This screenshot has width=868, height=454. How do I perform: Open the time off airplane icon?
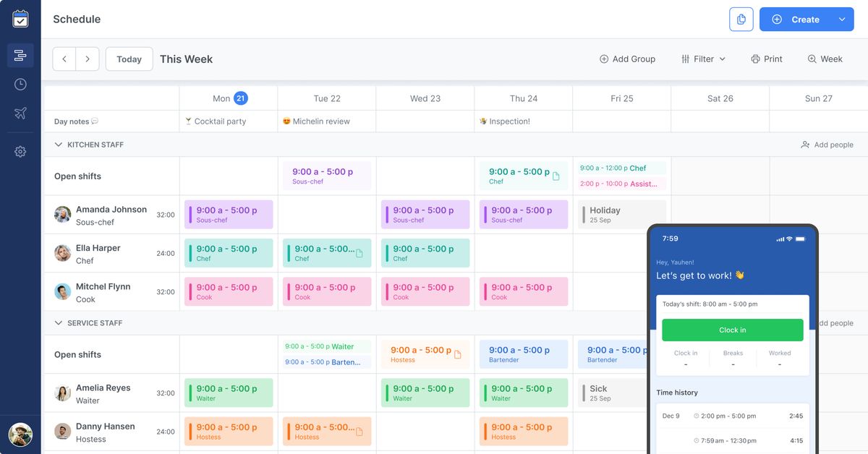point(20,113)
